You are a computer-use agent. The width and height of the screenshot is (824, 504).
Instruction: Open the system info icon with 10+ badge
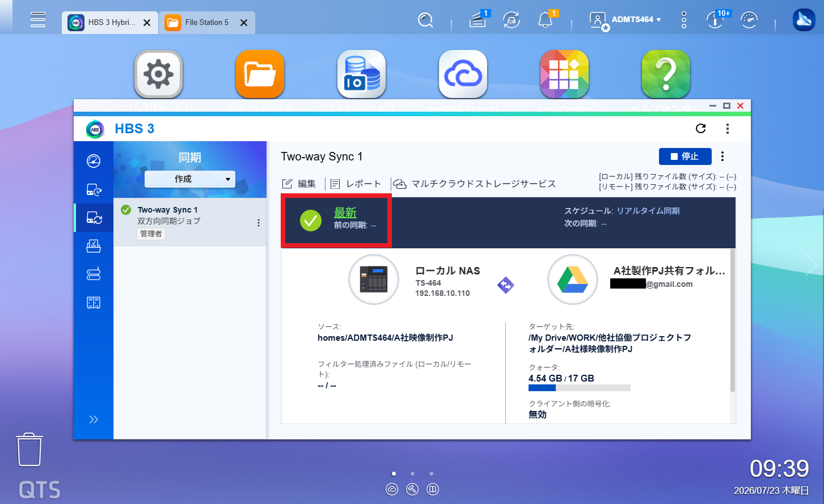[x=716, y=20]
